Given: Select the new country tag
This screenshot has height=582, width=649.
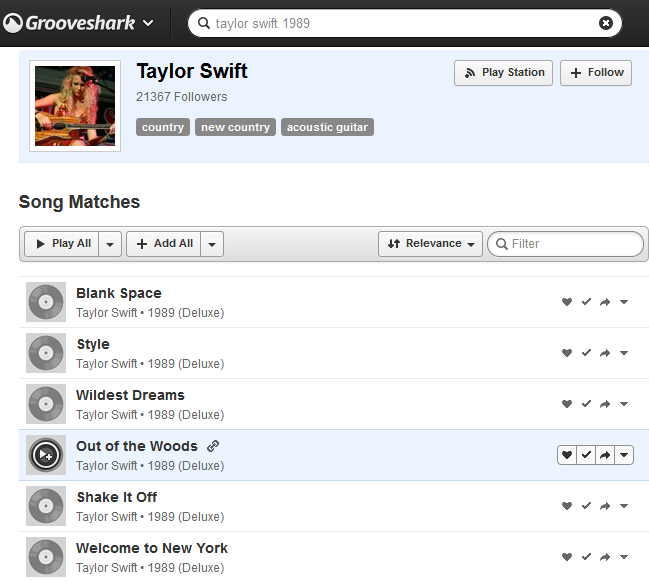Looking at the screenshot, I should tap(235, 127).
